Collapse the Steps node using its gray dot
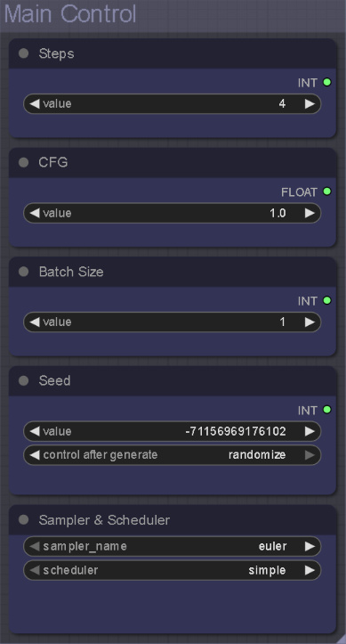This screenshot has width=346, height=644. (24, 53)
